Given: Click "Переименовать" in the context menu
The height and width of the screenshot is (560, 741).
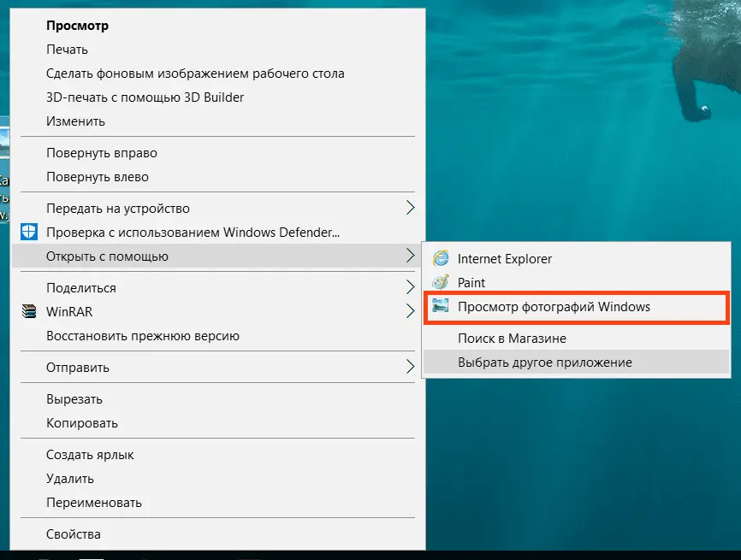Looking at the screenshot, I should pos(93,503).
